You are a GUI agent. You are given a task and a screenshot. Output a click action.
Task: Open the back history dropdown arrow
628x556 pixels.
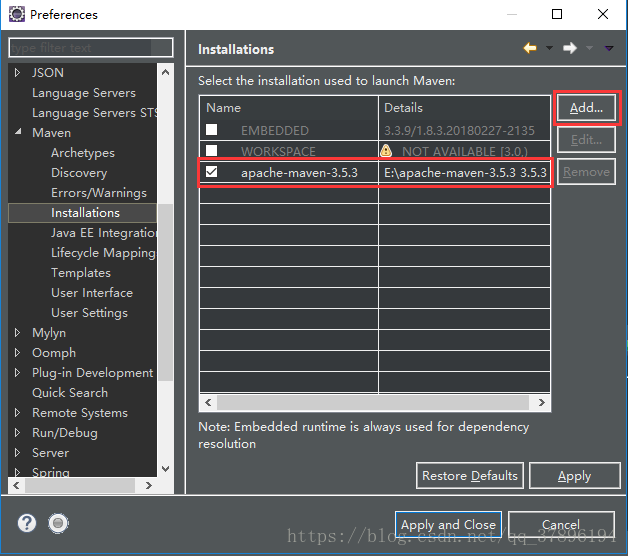pyautogui.click(x=549, y=48)
